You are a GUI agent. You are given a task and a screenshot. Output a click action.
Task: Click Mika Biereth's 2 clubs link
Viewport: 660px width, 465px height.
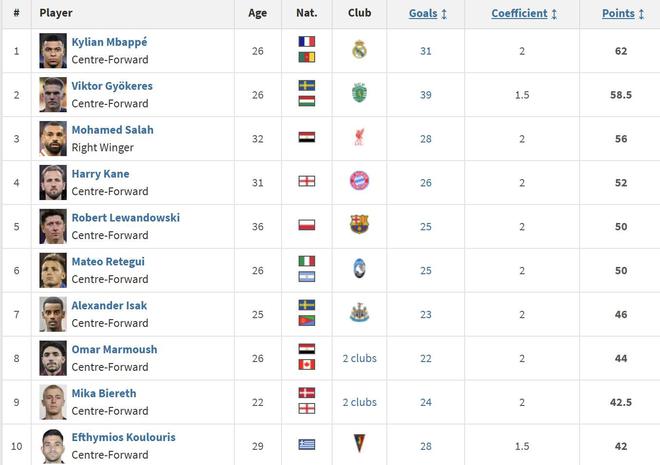[359, 402]
